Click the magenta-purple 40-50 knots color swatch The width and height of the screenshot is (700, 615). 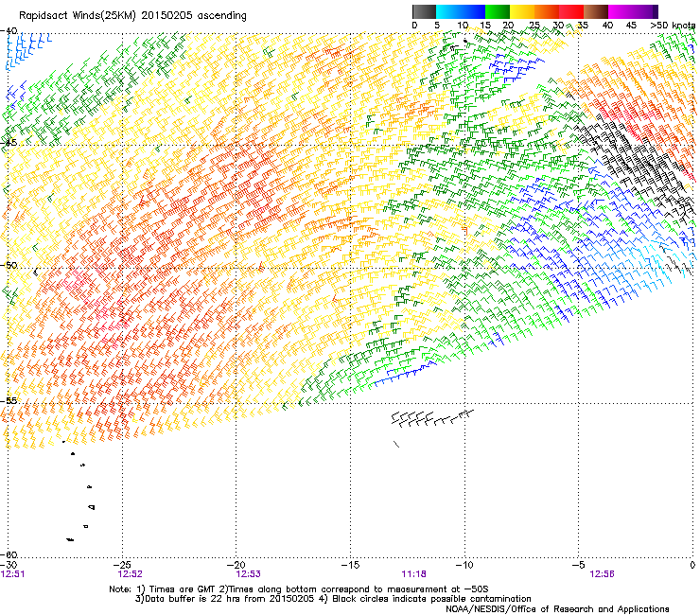(633, 11)
